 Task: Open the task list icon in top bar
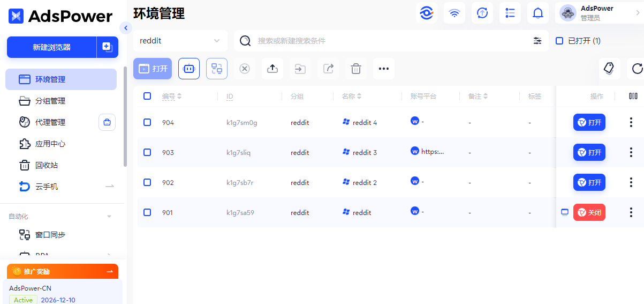[510, 13]
